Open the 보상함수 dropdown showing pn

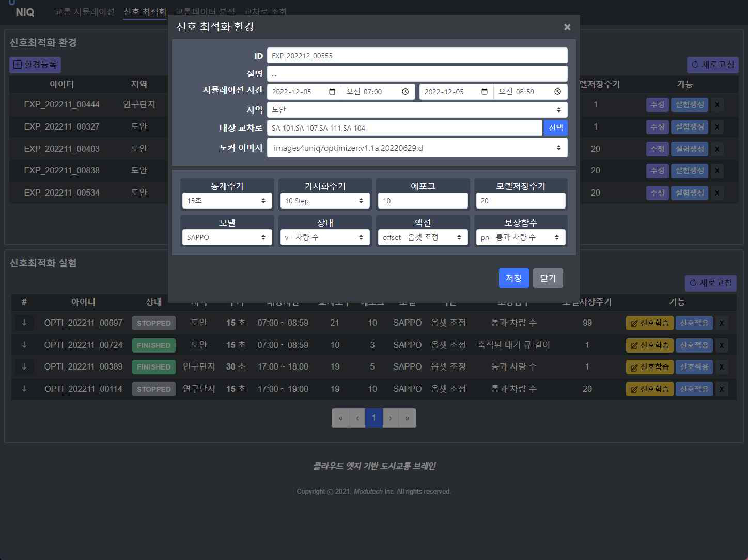click(x=521, y=237)
